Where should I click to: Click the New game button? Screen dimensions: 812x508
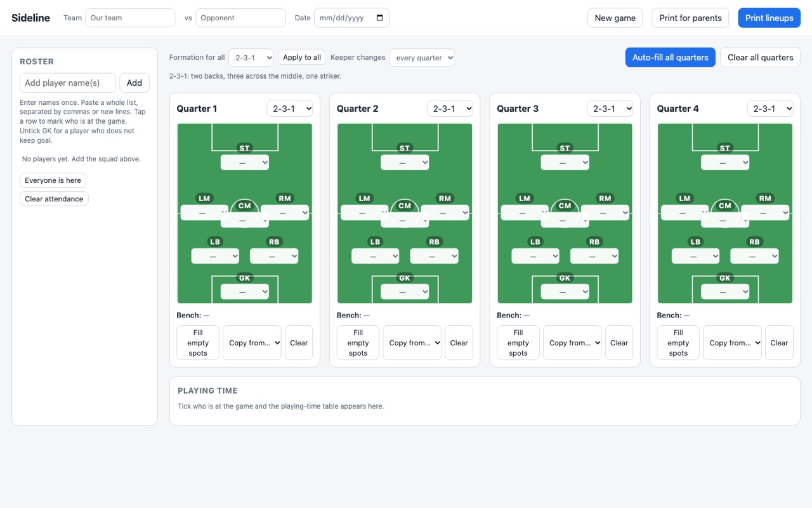(615, 18)
